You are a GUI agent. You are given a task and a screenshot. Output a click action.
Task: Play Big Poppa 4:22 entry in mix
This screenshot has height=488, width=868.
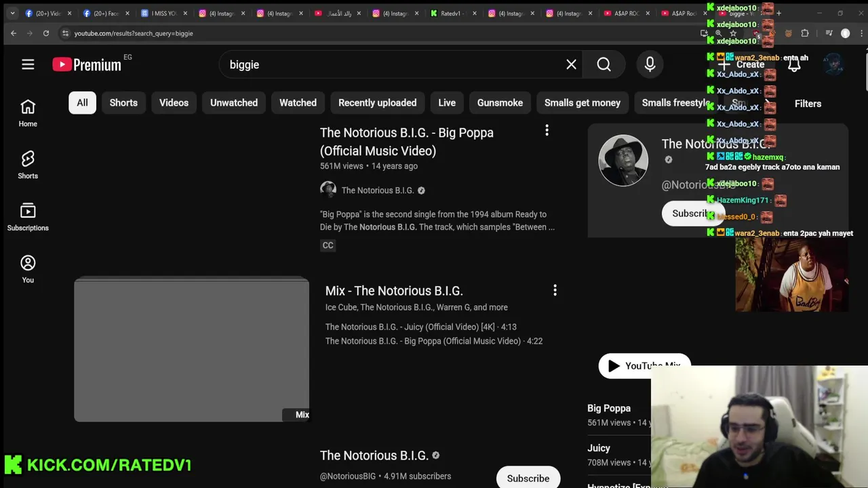tap(434, 341)
